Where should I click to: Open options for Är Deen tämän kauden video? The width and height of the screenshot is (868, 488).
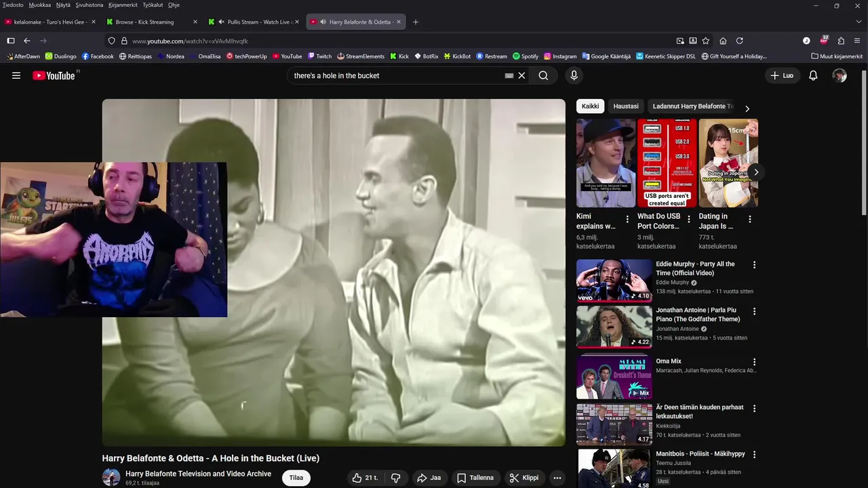pyautogui.click(x=754, y=409)
